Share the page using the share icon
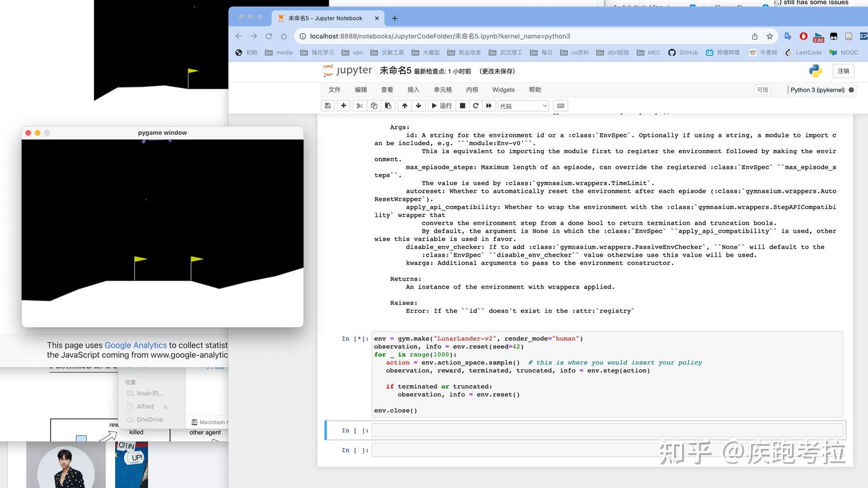The image size is (868, 488). click(x=755, y=36)
